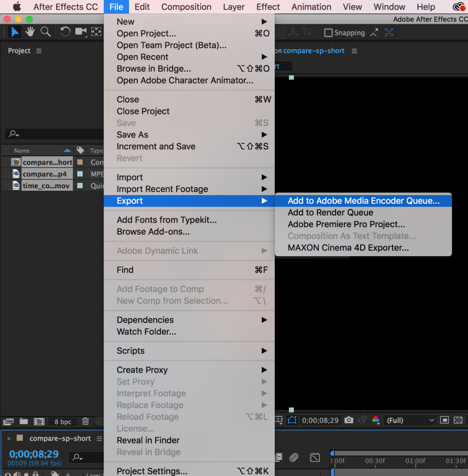Delete selected project items with trash icon

pos(86,421)
